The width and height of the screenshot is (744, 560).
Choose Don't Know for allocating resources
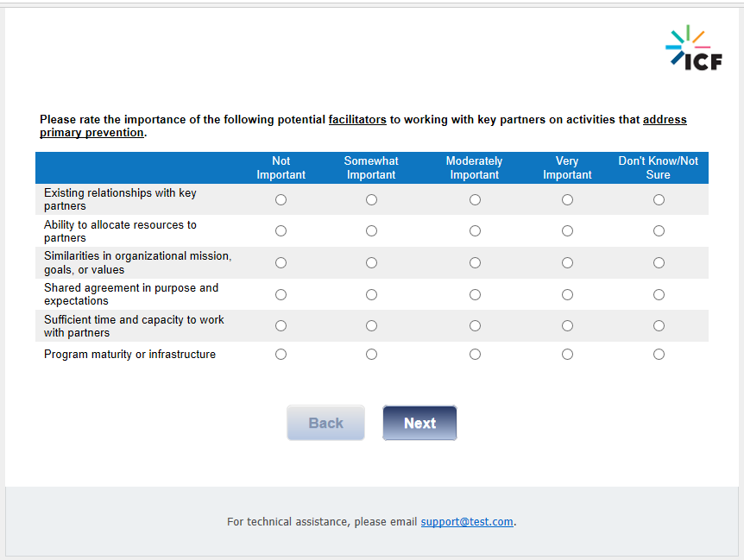tap(659, 231)
